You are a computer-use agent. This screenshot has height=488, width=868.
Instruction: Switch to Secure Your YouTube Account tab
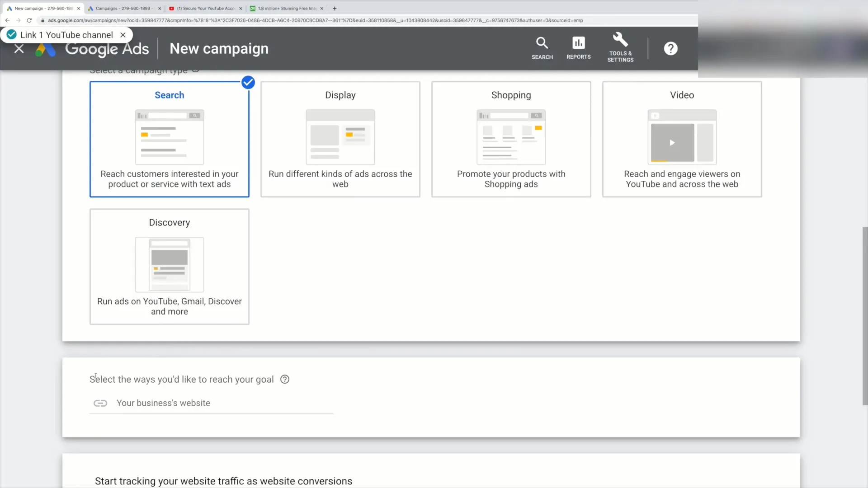coord(206,8)
